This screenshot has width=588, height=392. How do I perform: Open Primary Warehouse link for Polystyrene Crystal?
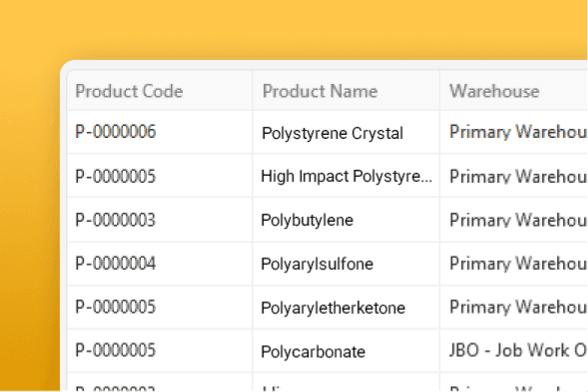(518, 132)
